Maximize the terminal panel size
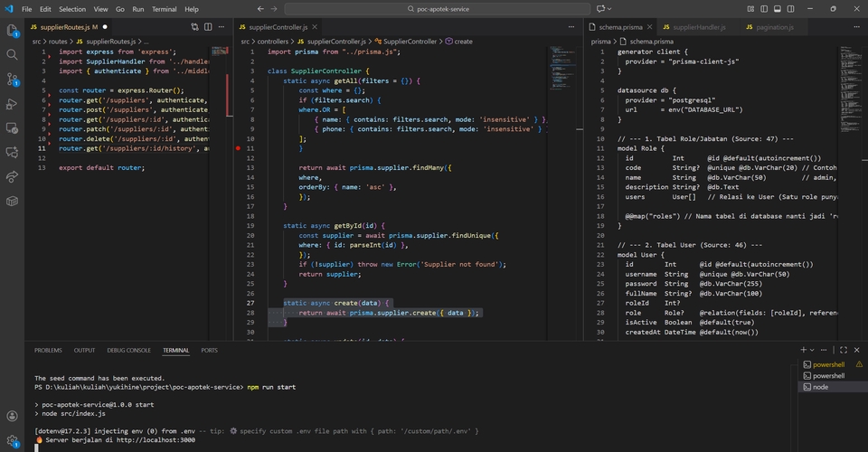 [844, 350]
